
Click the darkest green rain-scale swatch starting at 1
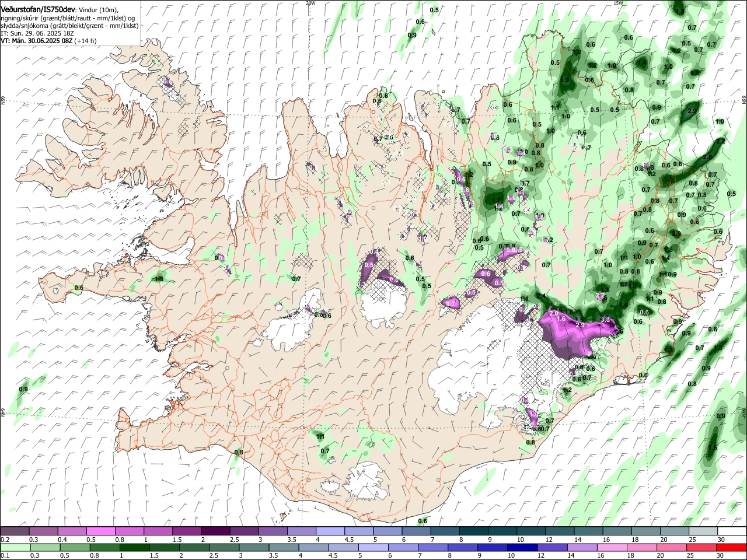134,547
